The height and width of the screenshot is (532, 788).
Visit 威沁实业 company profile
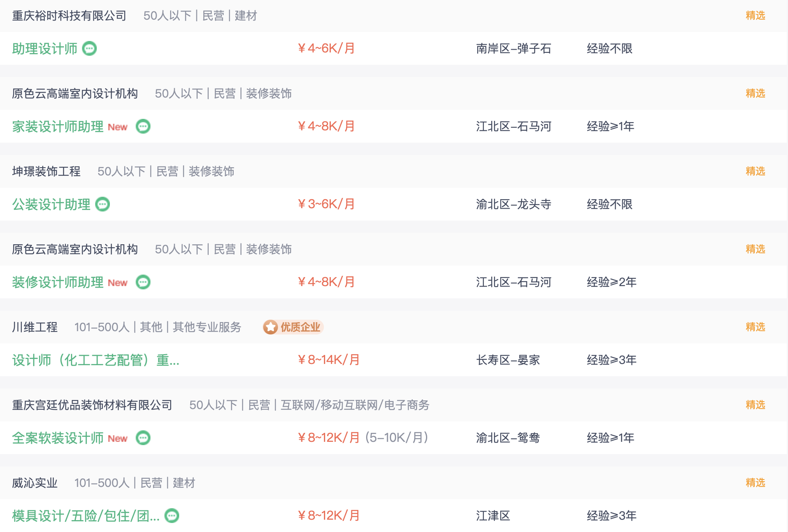tap(35, 483)
